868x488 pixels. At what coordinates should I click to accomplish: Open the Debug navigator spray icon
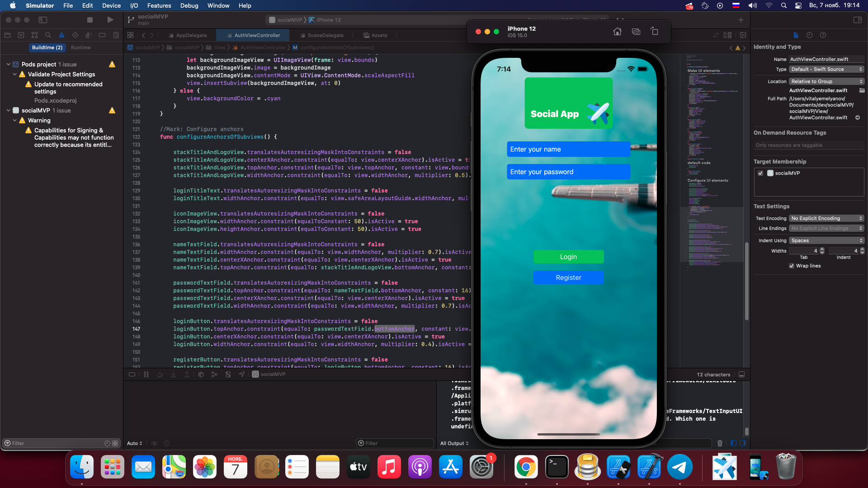tap(89, 35)
